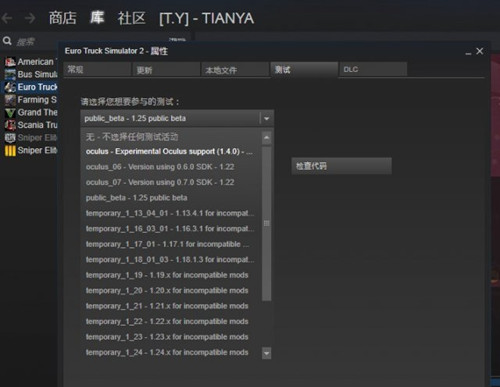Screen dimensions: 500x387
Task: Click the Bus Simulator game icon
Action: (10, 74)
